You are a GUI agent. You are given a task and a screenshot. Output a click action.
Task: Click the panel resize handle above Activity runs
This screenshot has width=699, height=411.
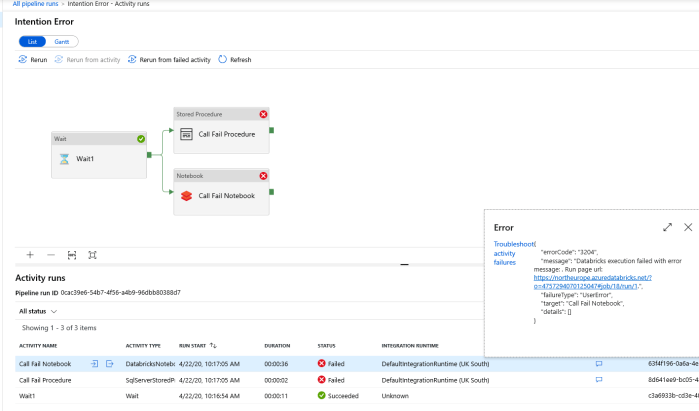coord(404,264)
